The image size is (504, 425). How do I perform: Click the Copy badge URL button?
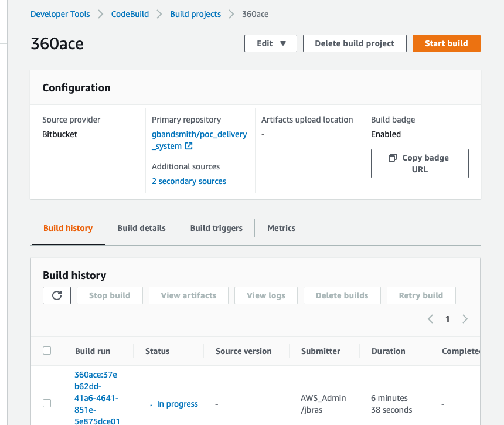click(420, 164)
